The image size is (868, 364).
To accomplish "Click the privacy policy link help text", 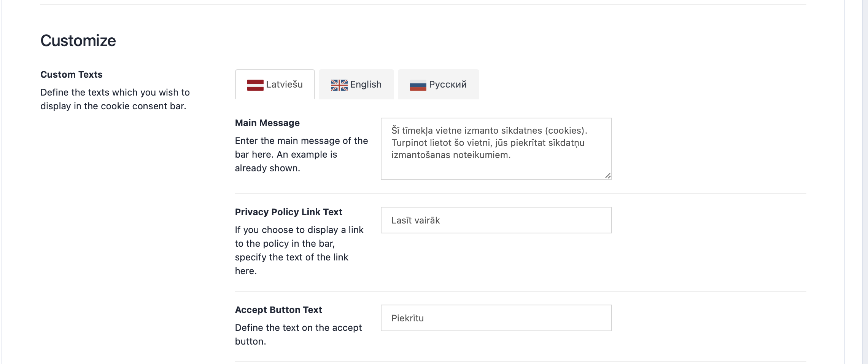I will click(299, 251).
